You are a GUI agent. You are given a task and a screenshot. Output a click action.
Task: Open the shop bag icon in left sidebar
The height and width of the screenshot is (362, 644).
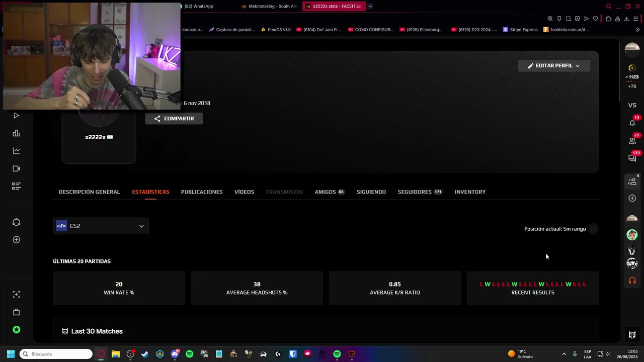point(16,312)
